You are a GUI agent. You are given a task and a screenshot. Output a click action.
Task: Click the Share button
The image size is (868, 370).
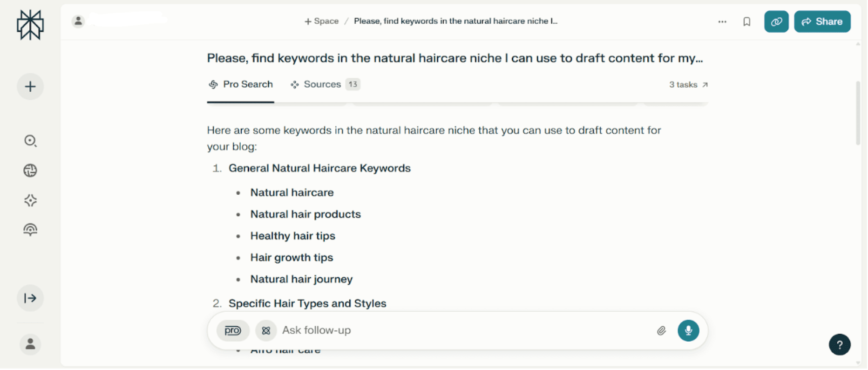(822, 21)
